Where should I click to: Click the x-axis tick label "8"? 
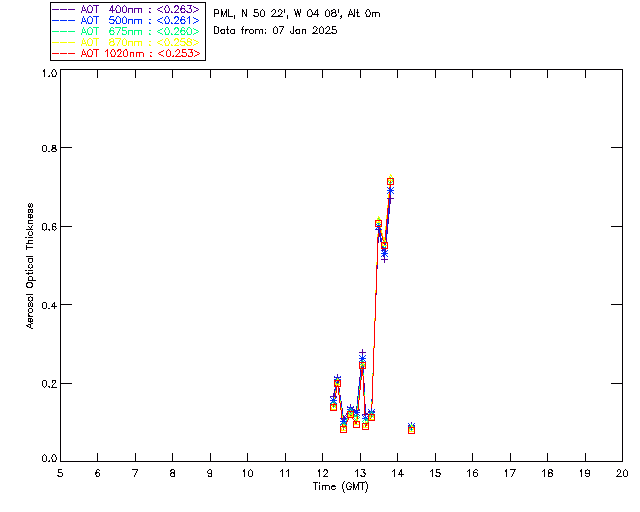(x=173, y=473)
